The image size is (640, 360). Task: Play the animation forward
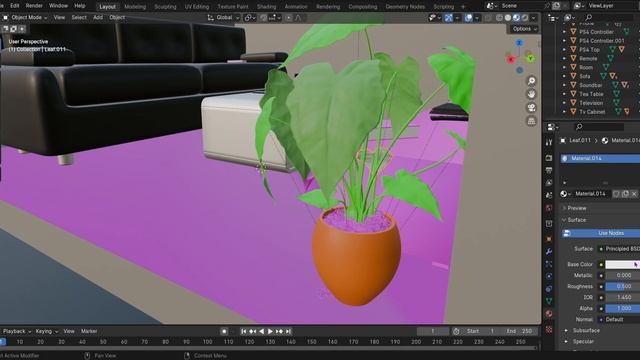click(x=270, y=331)
